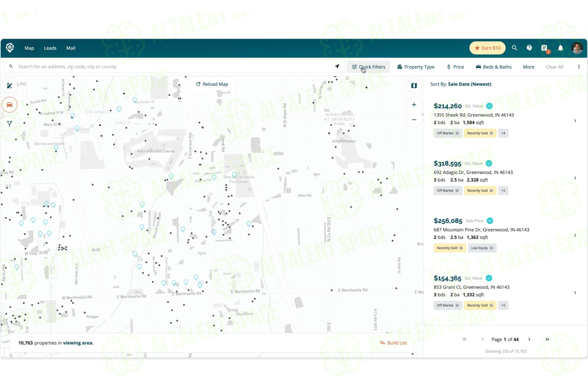Open Property Type filter
Viewport: 588px width, 392px height.
(416, 67)
